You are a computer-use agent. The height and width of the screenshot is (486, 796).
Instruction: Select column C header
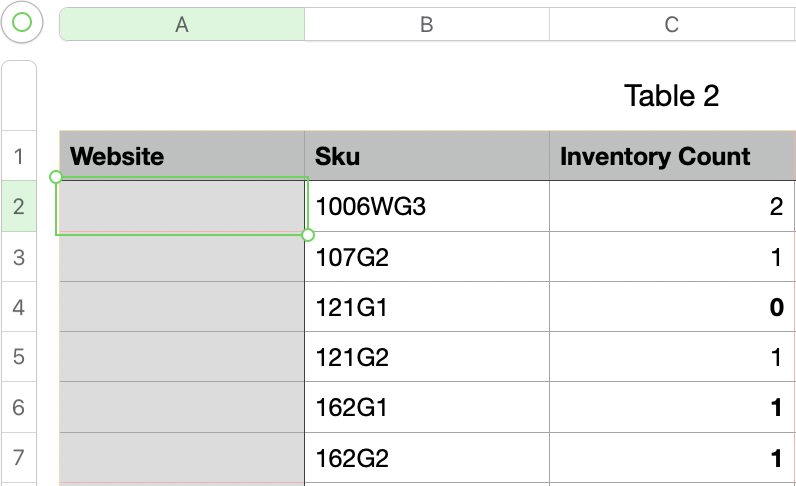(x=672, y=25)
